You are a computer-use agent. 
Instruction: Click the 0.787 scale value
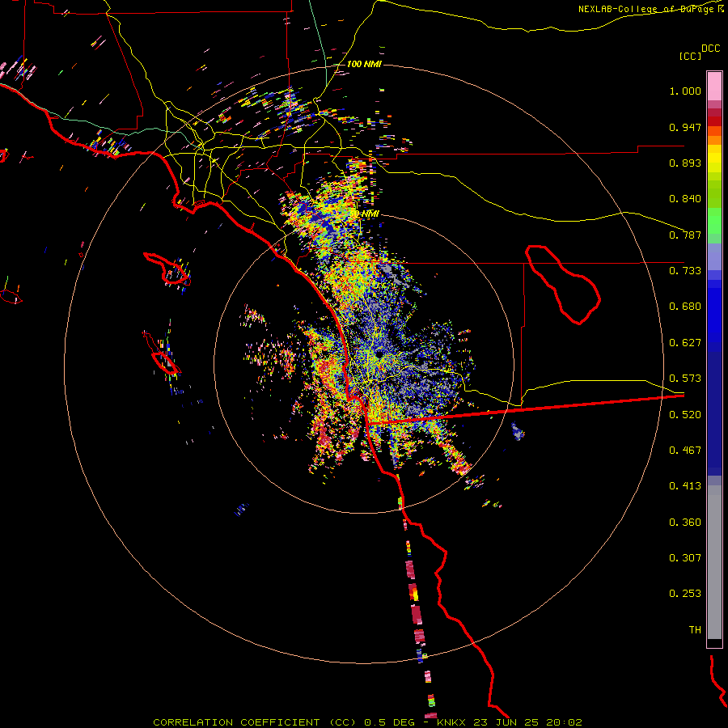[x=685, y=235]
